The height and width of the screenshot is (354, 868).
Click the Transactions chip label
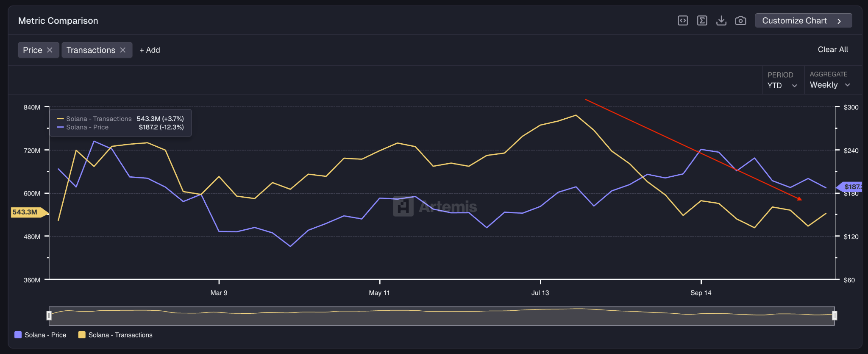pyautogui.click(x=91, y=50)
